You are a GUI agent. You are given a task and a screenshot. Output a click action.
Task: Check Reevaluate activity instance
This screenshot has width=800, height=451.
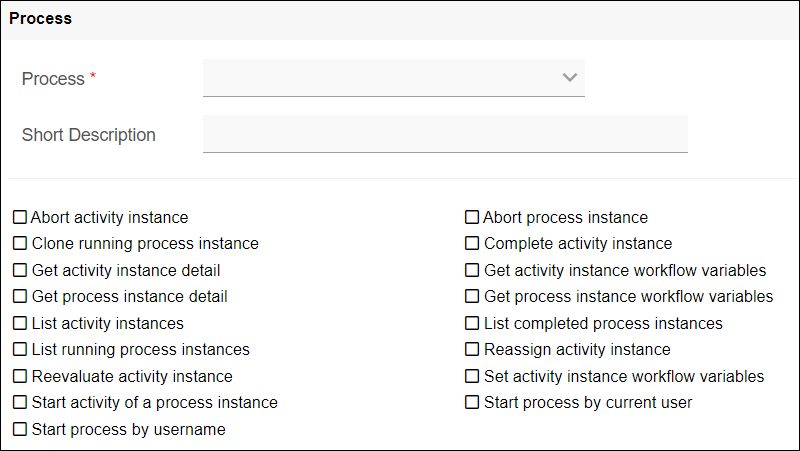point(20,376)
